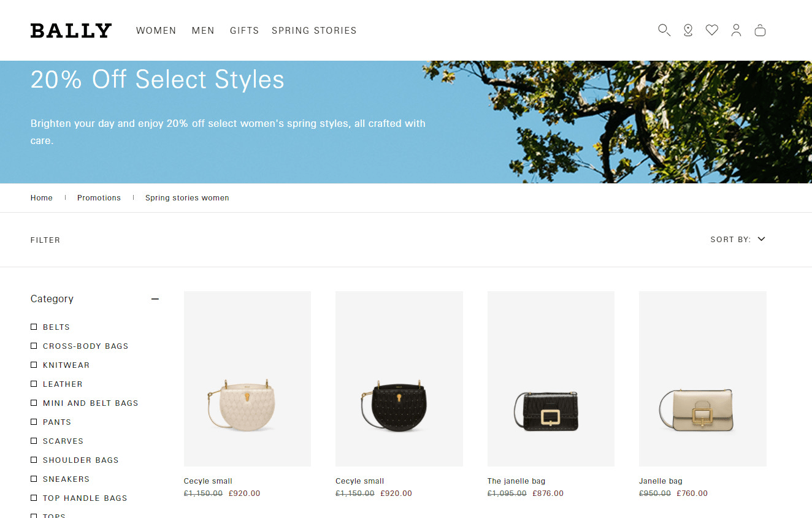Tick the Shoulder Bags checkbox
This screenshot has width=812, height=518.
click(34, 460)
